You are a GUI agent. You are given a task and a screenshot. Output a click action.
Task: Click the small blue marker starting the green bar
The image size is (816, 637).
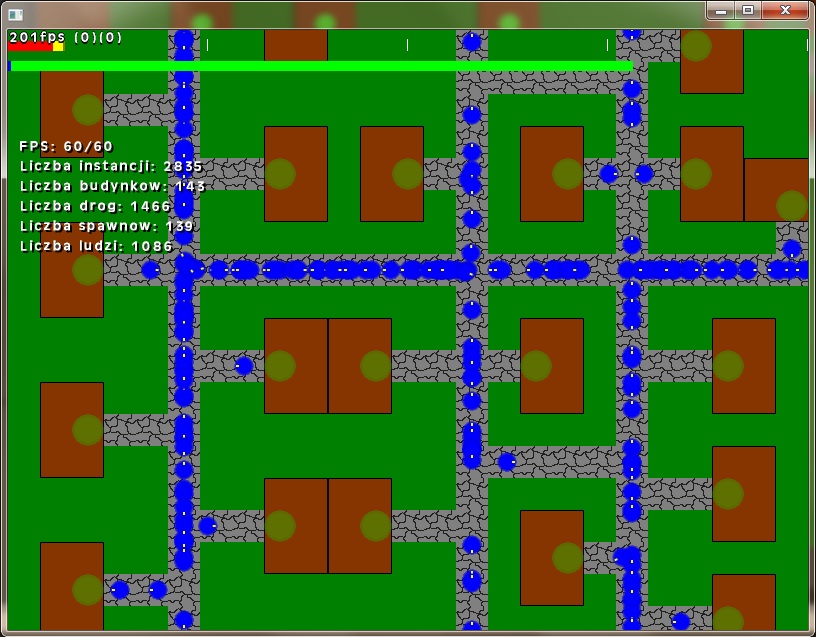pyautogui.click(x=10, y=66)
